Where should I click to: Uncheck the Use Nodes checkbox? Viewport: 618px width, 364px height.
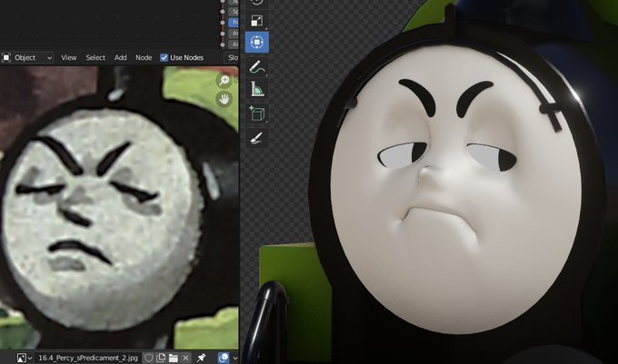[164, 57]
